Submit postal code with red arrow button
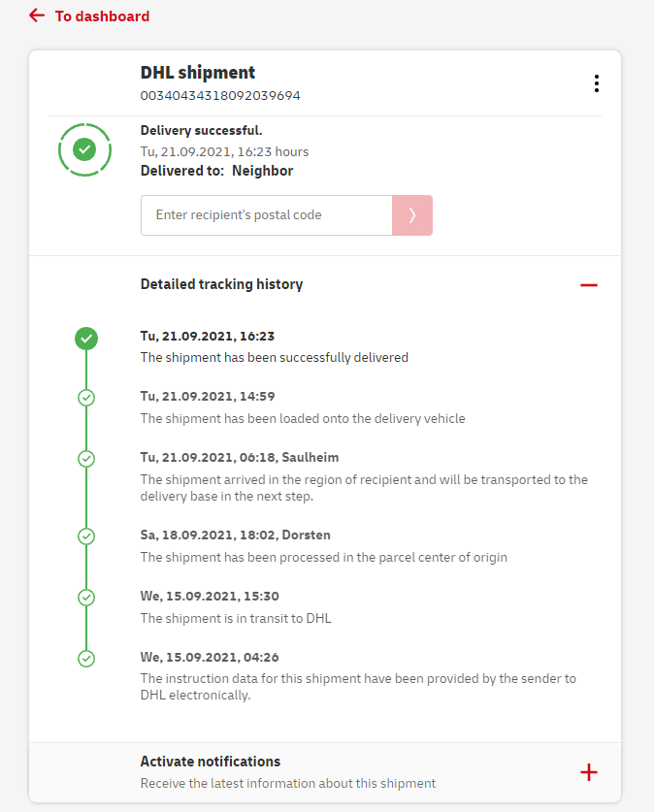The height and width of the screenshot is (812, 654). coord(412,215)
